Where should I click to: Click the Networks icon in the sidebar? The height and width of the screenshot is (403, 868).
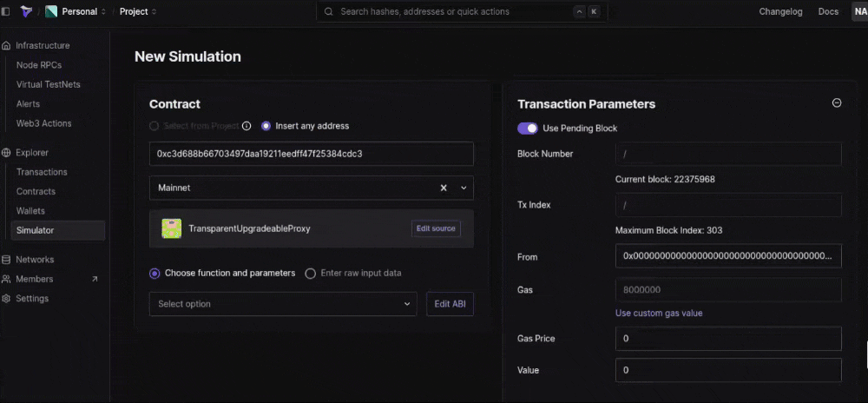click(7, 260)
